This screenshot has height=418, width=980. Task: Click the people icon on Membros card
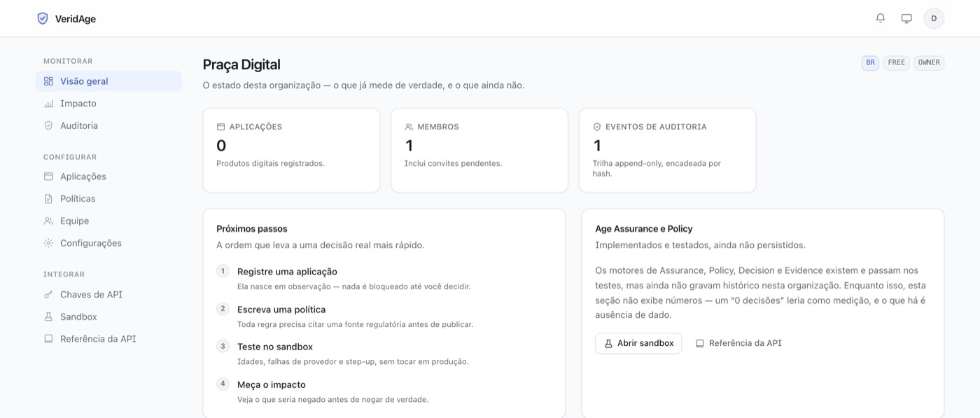[409, 127]
